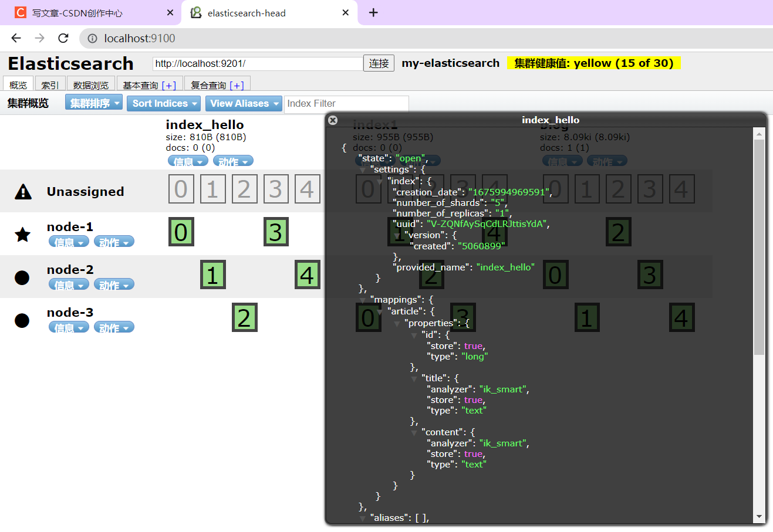Image resolution: width=773 pixels, height=532 pixels.
Task: Open the 集群排序 dropdown
Action: 94,103
